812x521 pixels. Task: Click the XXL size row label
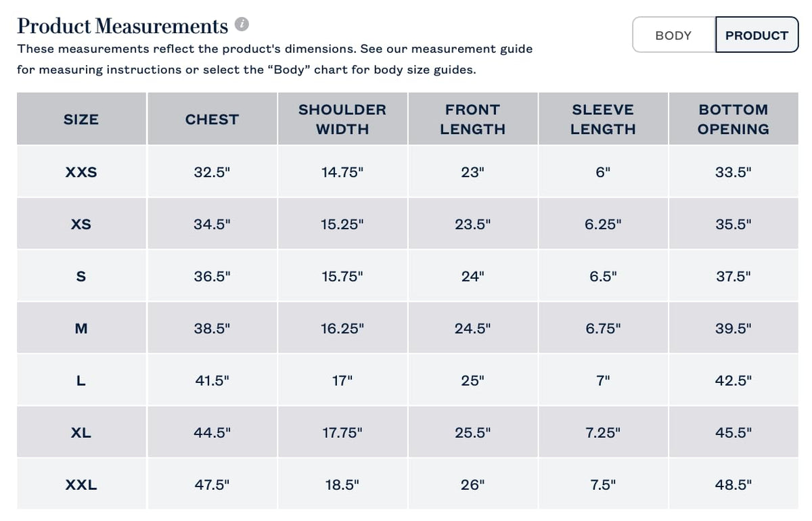[81, 484]
